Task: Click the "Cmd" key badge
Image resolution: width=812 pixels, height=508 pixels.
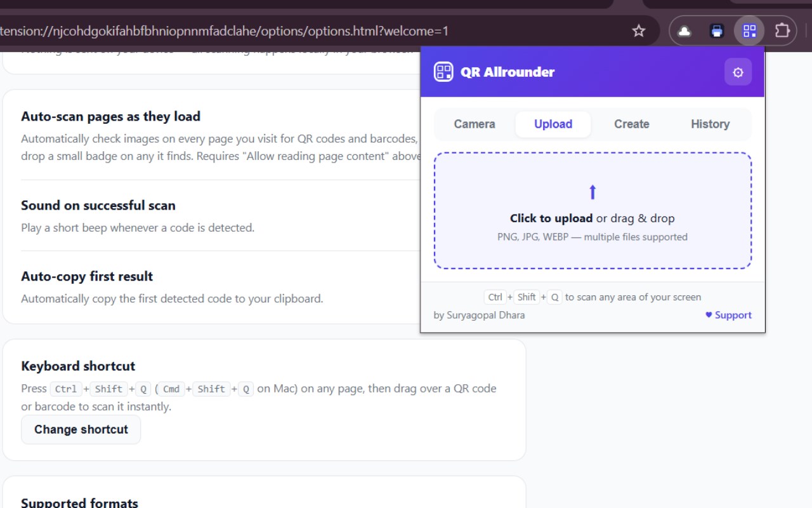Action: pos(171,389)
